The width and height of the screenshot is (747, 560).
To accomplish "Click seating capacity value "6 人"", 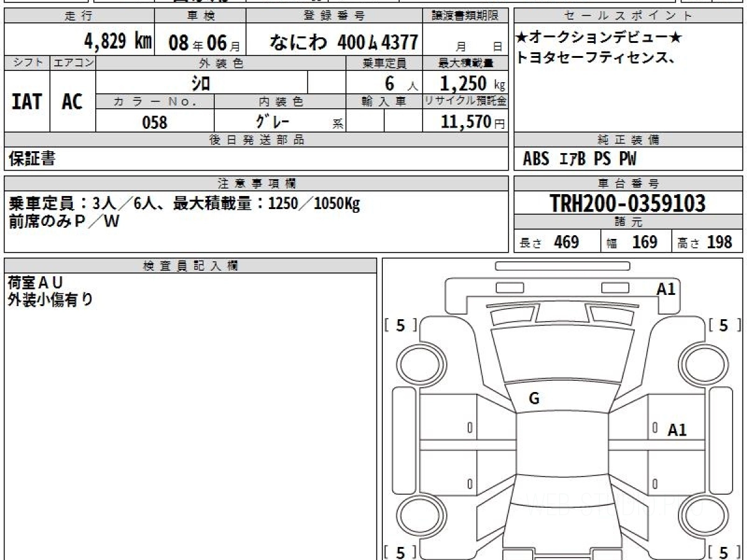I will pos(401,83).
